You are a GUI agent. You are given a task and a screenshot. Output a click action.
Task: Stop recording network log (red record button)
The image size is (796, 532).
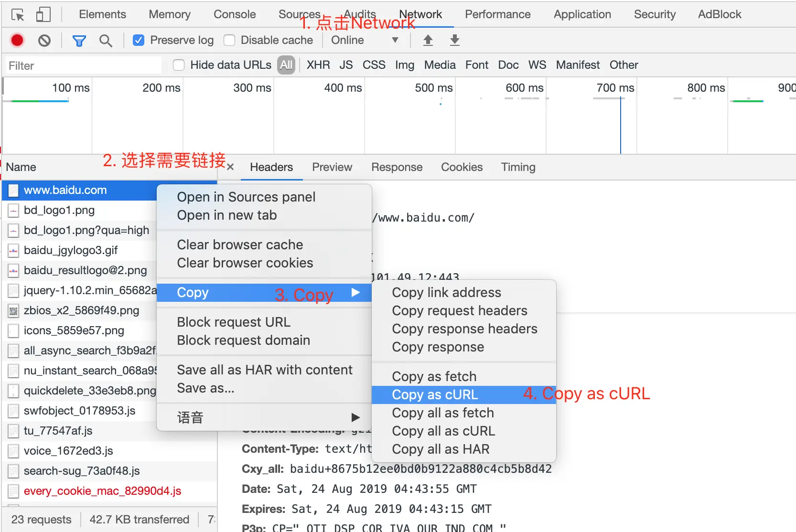(17, 40)
